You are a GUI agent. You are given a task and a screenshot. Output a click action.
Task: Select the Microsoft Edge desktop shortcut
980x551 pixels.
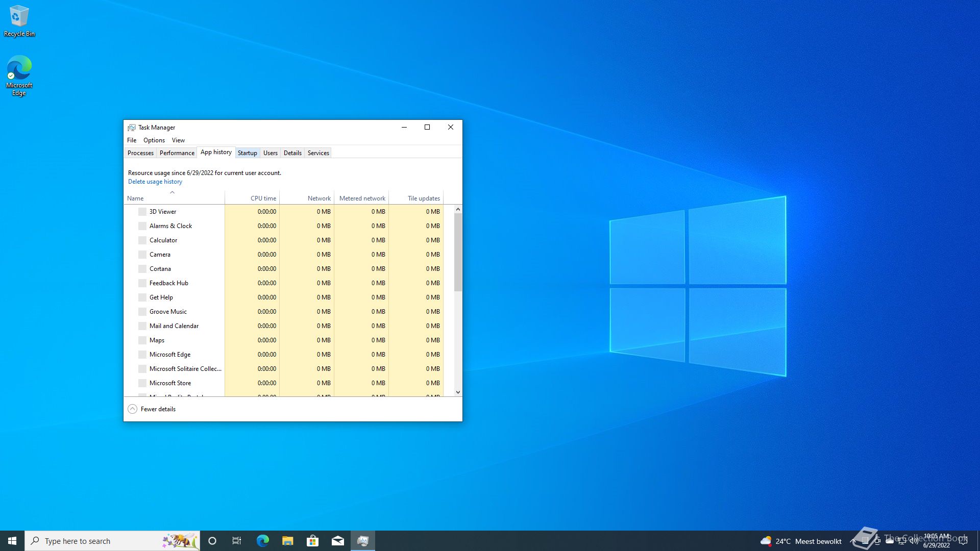tap(19, 76)
